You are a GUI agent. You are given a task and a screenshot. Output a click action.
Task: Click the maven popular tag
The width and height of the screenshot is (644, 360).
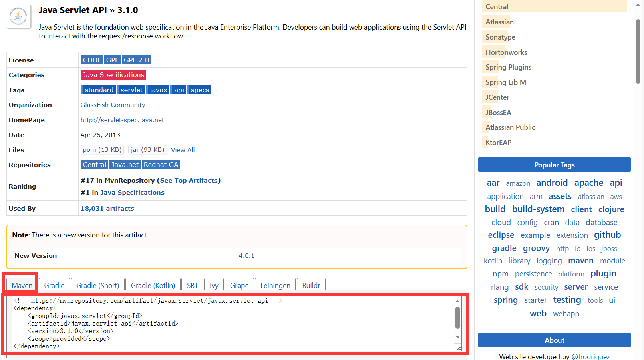pyautogui.click(x=581, y=261)
